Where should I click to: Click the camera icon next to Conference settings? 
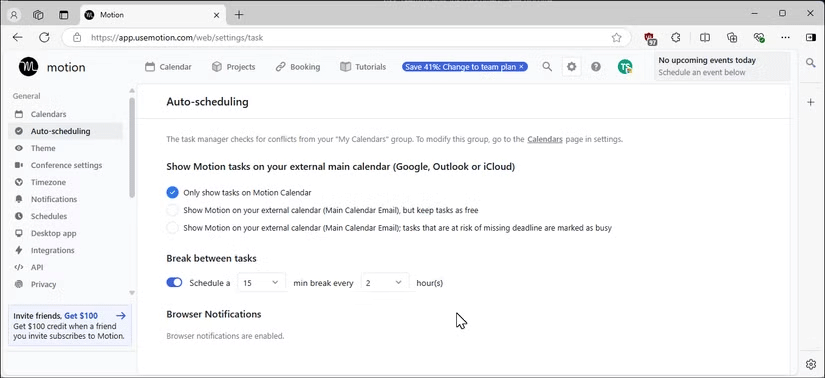coord(19,165)
